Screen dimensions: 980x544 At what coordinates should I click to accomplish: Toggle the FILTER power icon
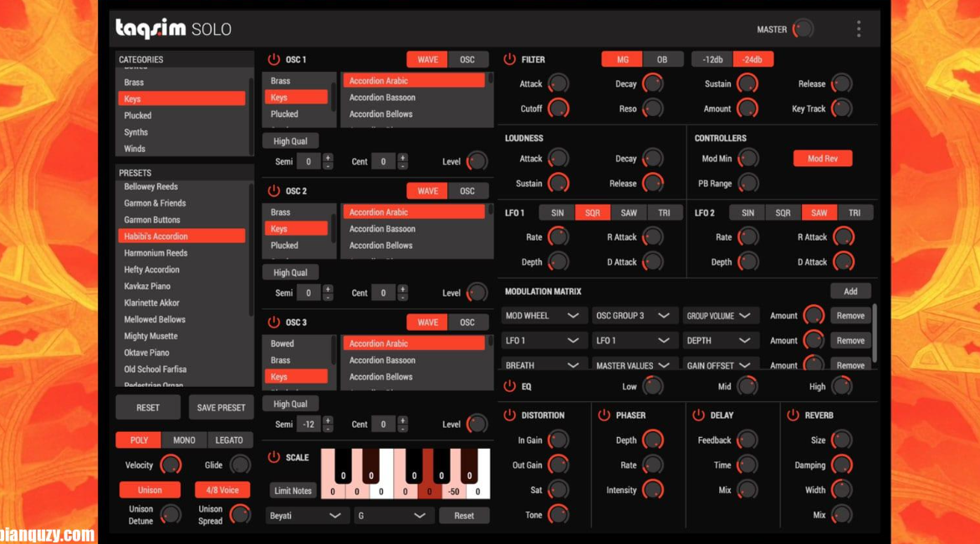tap(509, 59)
